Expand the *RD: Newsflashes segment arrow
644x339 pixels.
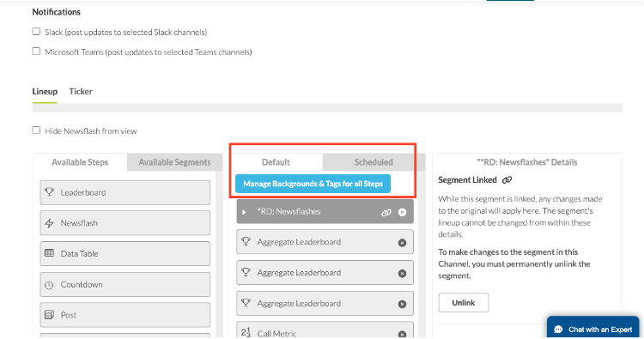click(244, 212)
